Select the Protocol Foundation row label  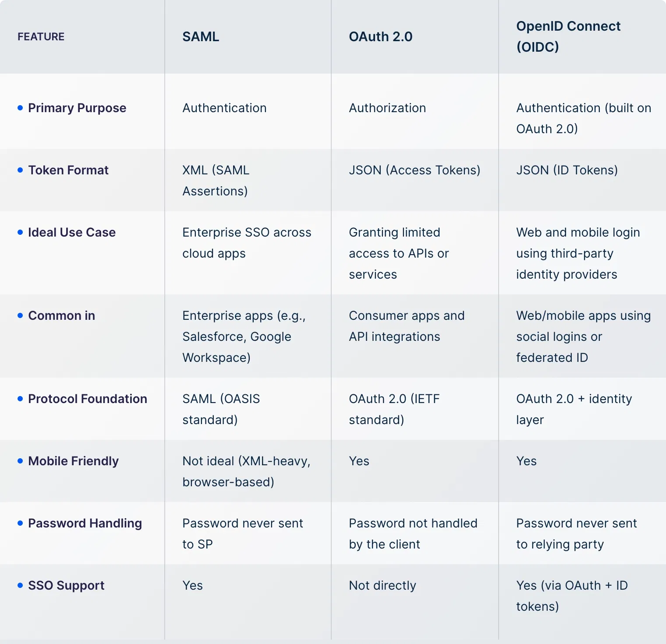pos(88,399)
